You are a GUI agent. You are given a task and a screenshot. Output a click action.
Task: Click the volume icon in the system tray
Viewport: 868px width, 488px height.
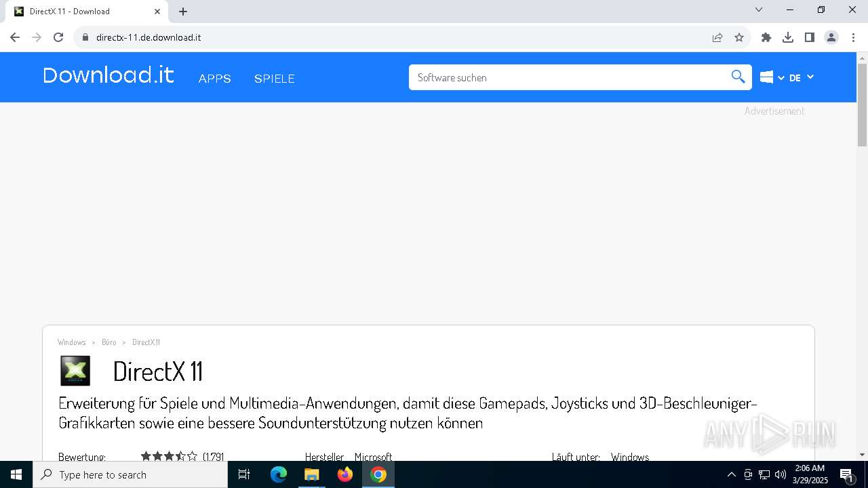pos(780,474)
